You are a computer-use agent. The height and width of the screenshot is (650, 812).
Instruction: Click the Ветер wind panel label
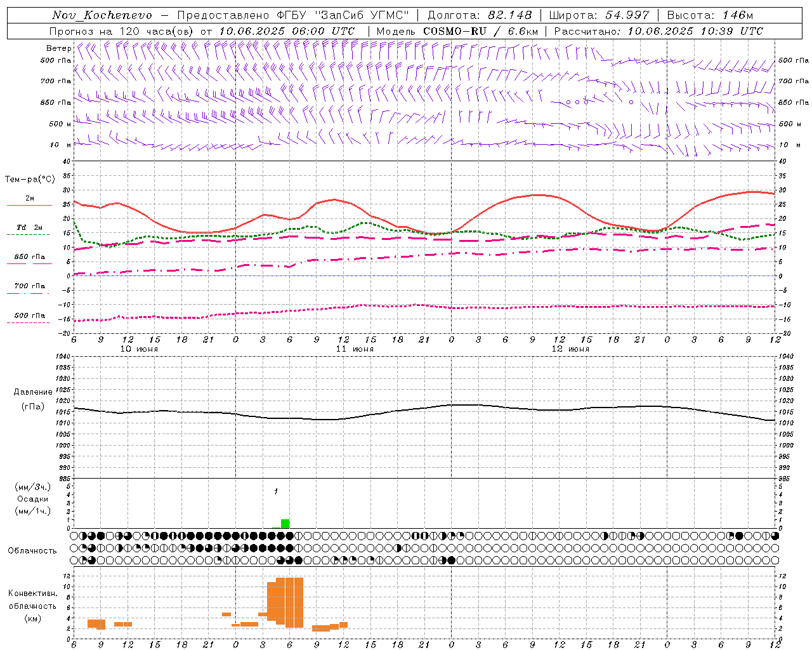[58, 48]
